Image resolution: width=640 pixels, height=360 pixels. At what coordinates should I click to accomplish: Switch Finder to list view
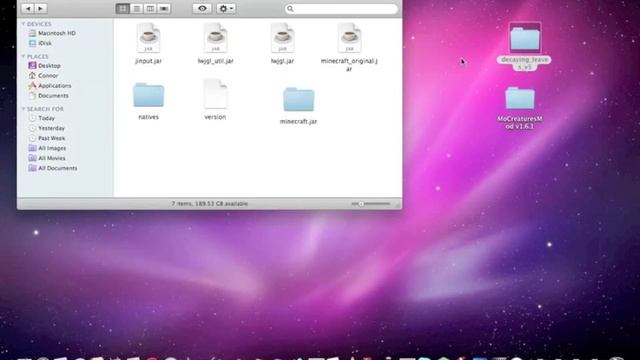point(137,9)
